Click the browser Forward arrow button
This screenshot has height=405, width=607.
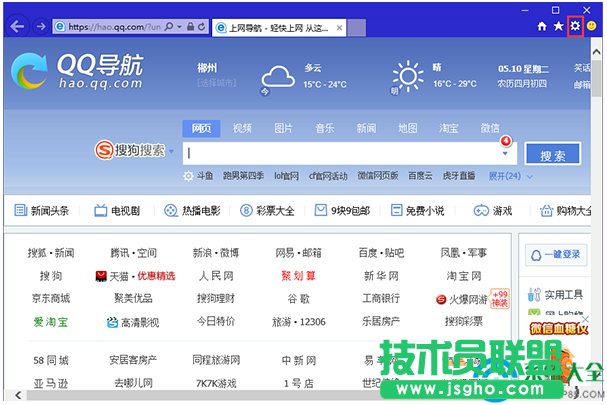[40, 26]
